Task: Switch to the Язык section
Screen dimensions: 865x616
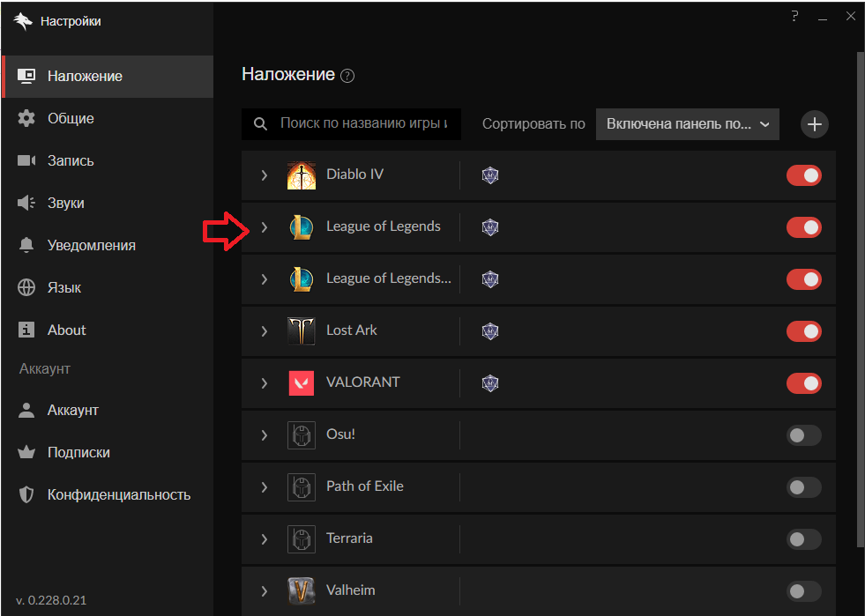Action: click(x=108, y=288)
